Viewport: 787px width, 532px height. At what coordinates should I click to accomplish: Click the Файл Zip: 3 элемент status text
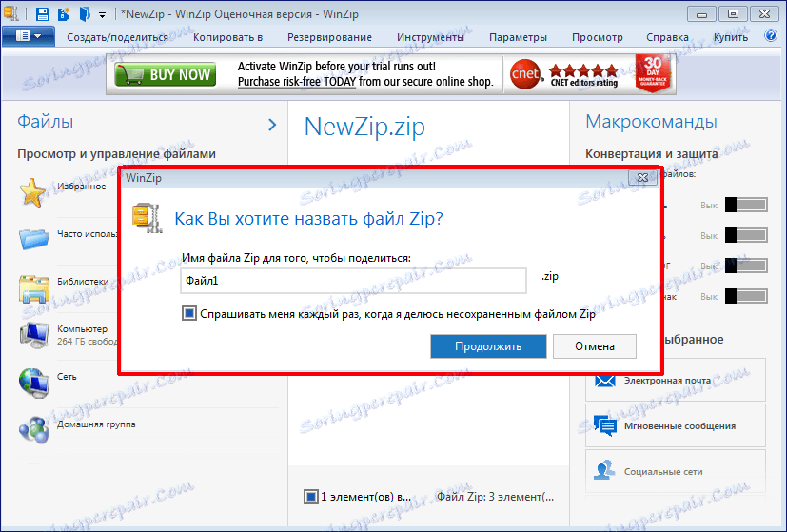coord(496,497)
